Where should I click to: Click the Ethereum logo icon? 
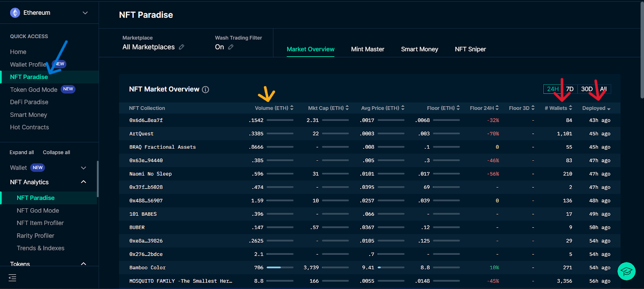tap(15, 13)
